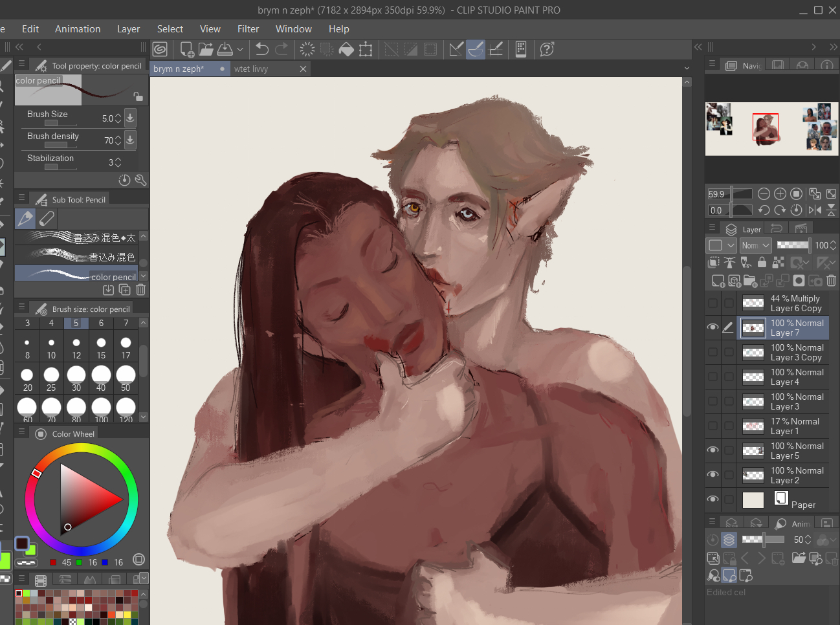Open CLIP STUDIO support help icon
Viewport: 840px width, 625px height.
pyautogui.click(x=547, y=49)
